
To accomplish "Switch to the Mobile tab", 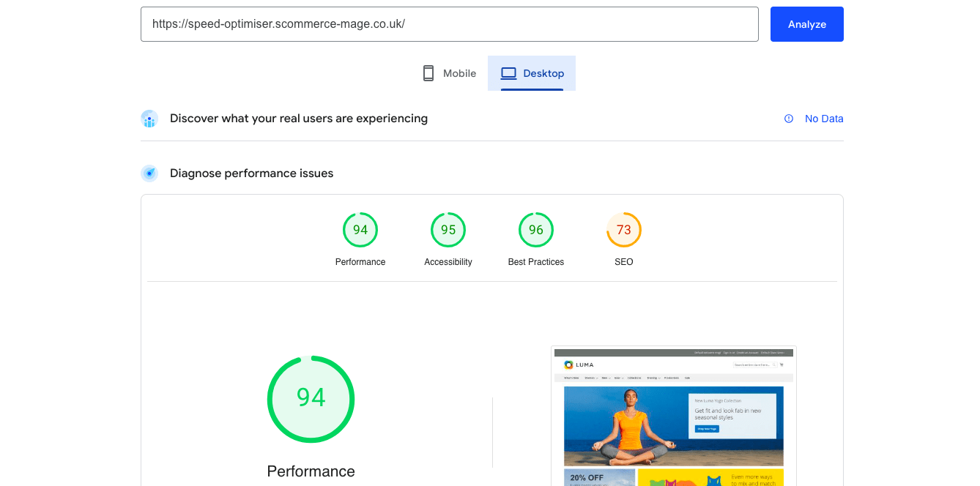I will (x=448, y=72).
